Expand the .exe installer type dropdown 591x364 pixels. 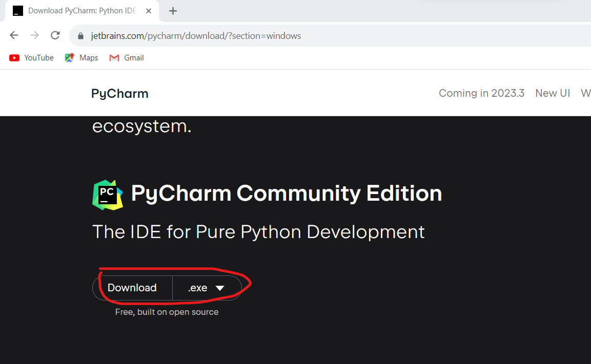207,288
